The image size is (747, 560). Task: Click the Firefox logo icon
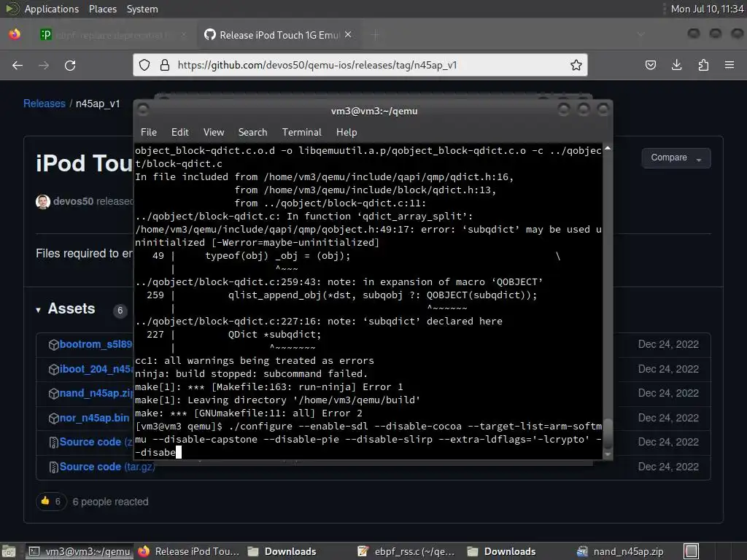pyautogui.click(x=15, y=35)
